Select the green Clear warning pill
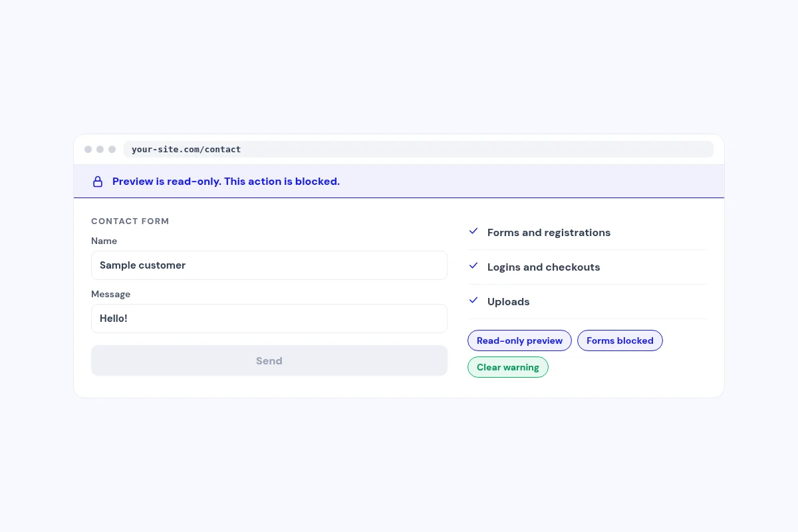The height and width of the screenshot is (532, 798). pyautogui.click(x=508, y=367)
